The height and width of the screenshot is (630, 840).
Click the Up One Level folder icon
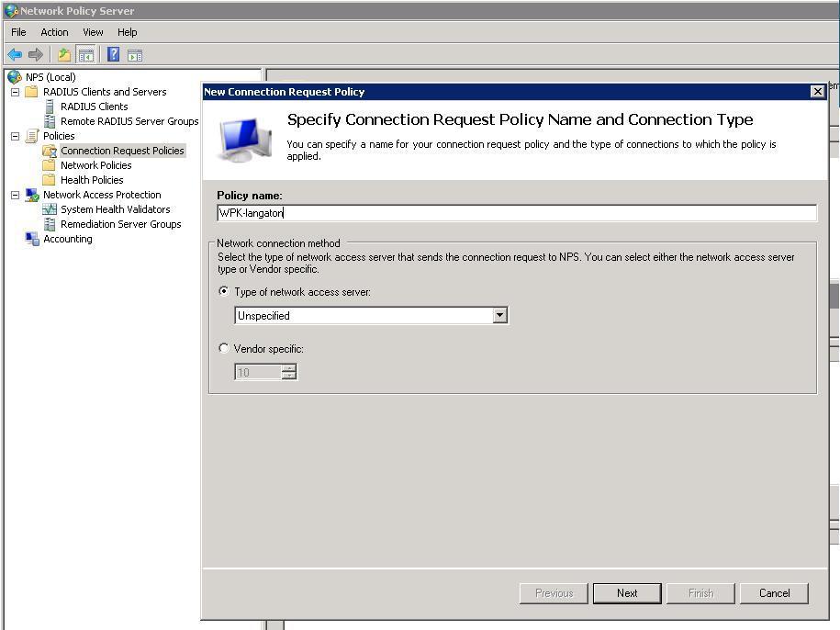pyautogui.click(x=64, y=54)
